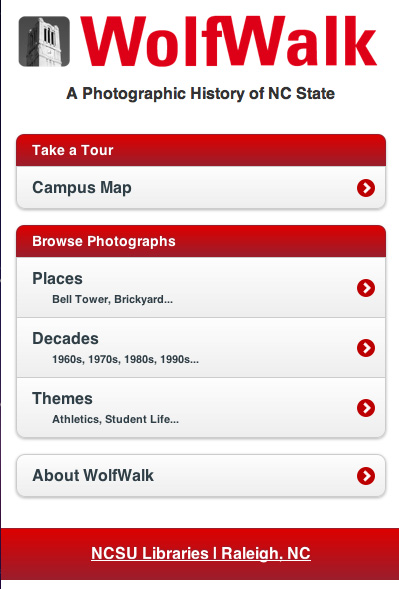Image resolution: width=399 pixels, height=589 pixels.
Task: Click the red arrow icon beside Decades
Action: [x=366, y=348]
